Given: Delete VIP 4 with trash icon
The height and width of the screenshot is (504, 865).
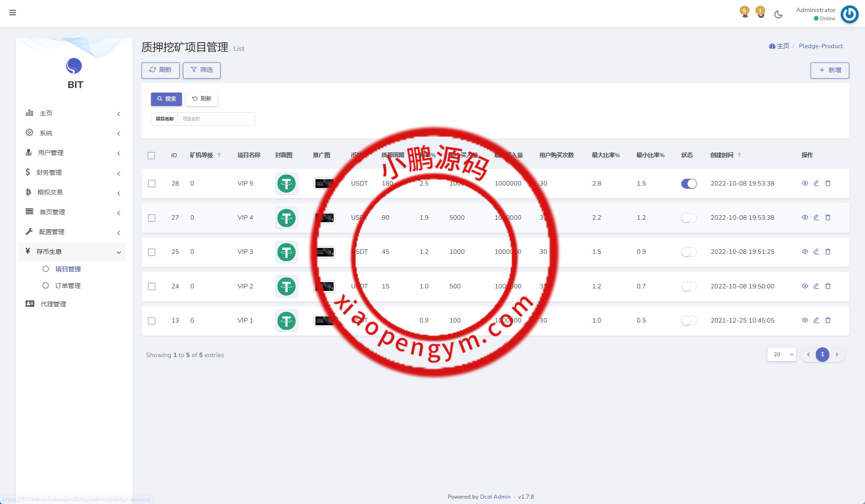Looking at the screenshot, I should [828, 217].
